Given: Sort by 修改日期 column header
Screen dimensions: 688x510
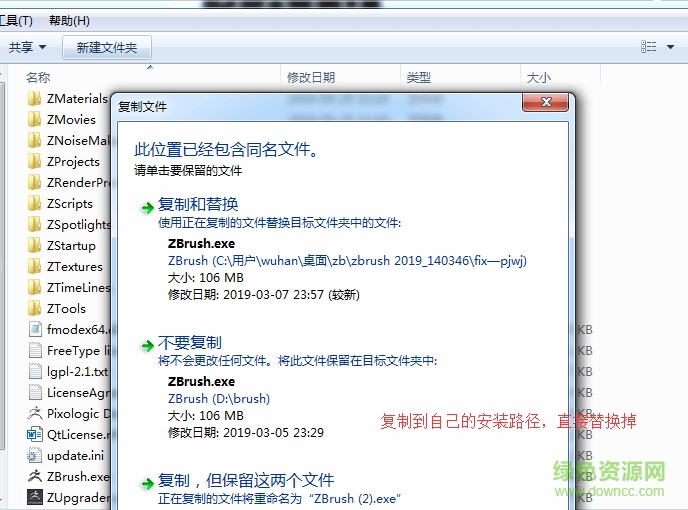Looking at the screenshot, I should 311,78.
